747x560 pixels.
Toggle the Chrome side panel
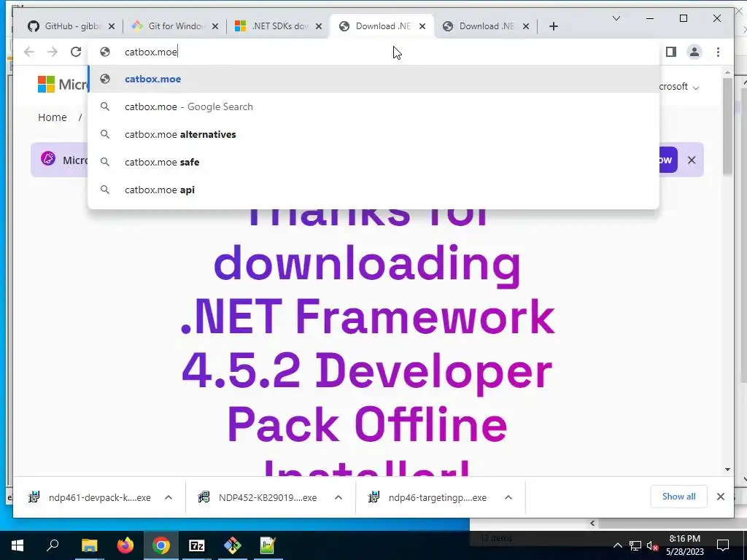pyautogui.click(x=671, y=52)
